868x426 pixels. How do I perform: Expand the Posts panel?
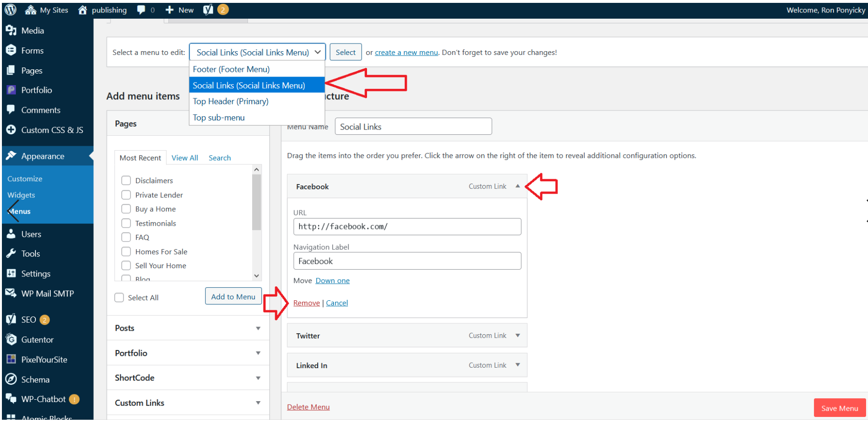[x=258, y=328]
